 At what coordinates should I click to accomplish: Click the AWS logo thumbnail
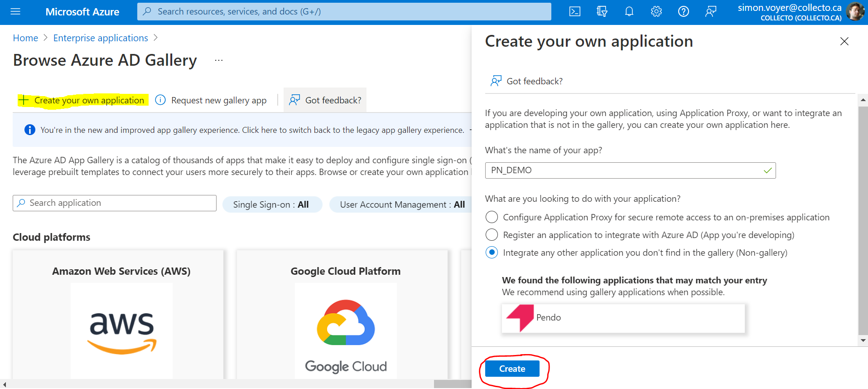122,331
